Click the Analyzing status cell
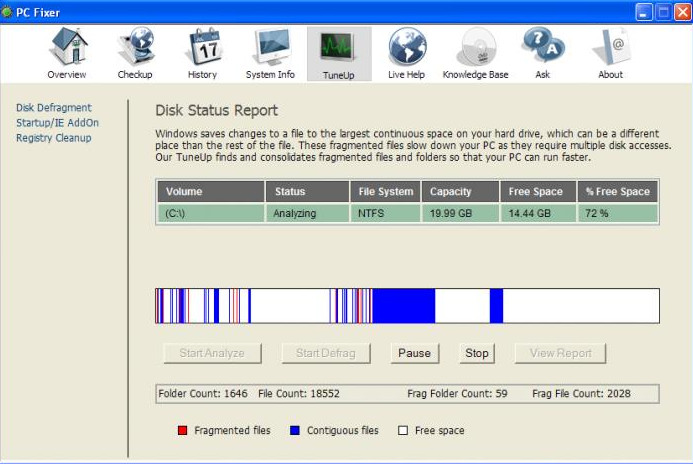Screen dimensions: 693x464 click(307, 213)
